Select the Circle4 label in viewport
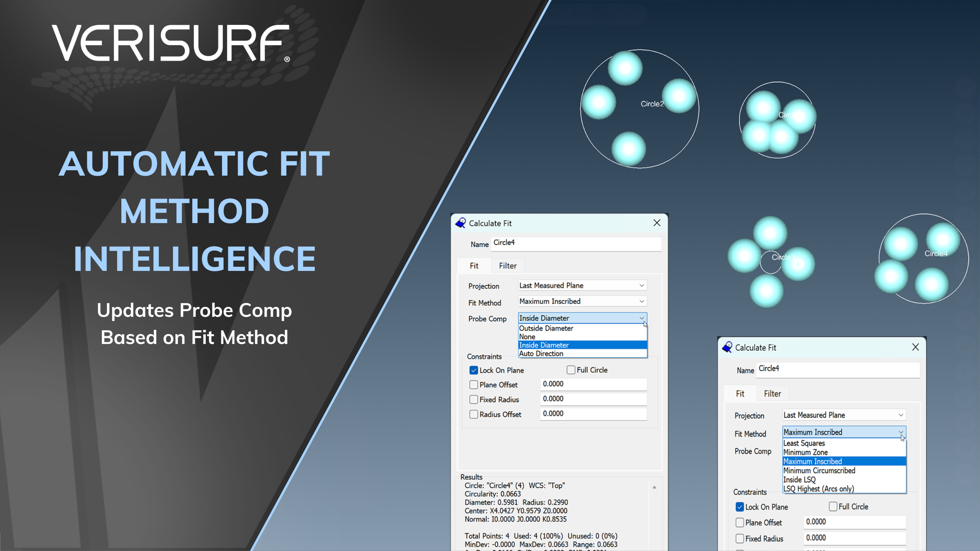 [x=936, y=253]
